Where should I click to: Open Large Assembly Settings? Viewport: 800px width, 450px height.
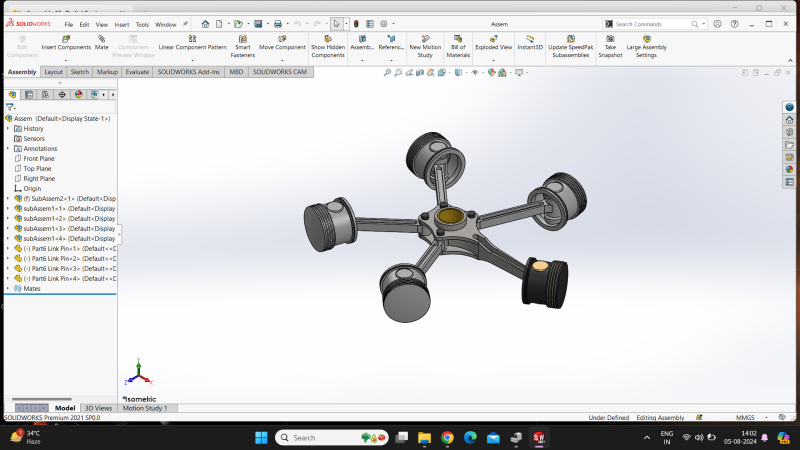pyautogui.click(x=646, y=46)
